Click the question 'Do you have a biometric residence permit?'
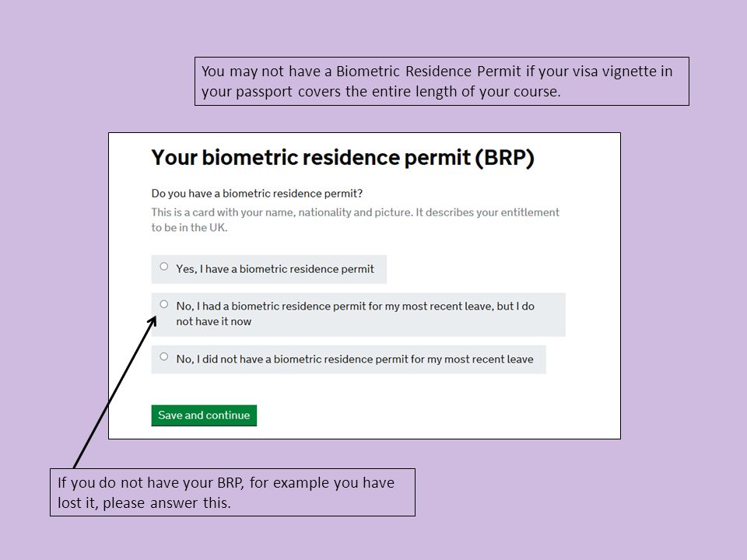The image size is (747, 560). (257, 194)
